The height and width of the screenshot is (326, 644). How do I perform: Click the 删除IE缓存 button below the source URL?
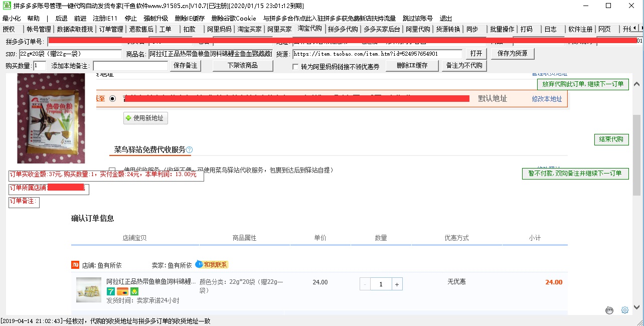click(x=412, y=66)
